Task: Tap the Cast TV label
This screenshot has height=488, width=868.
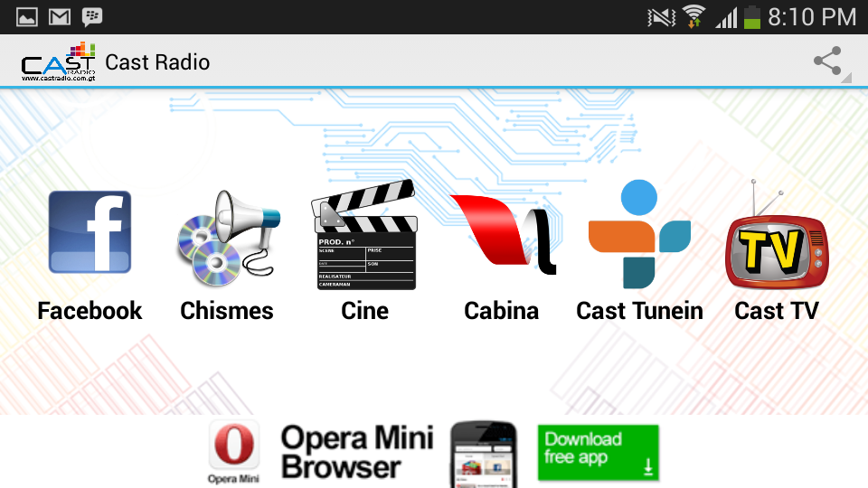Action: 777,311
